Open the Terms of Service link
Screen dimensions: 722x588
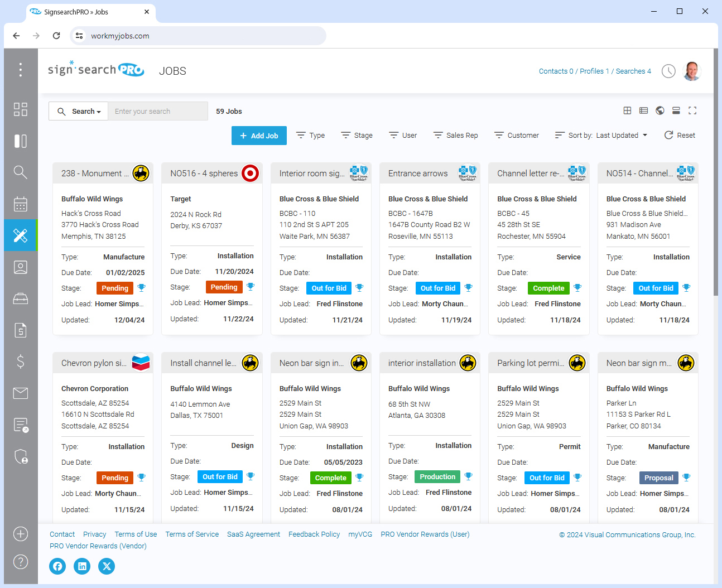tap(192, 534)
